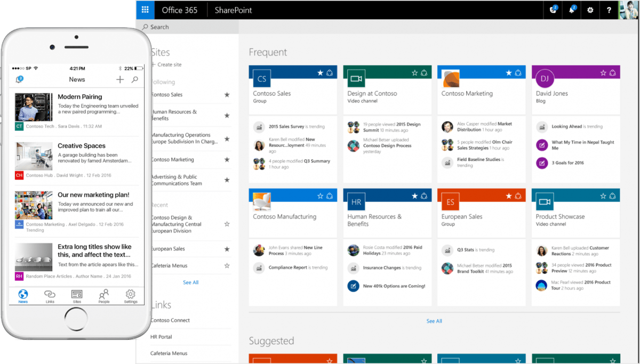
Task: Click See All under Recent sites list
Action: (190, 282)
